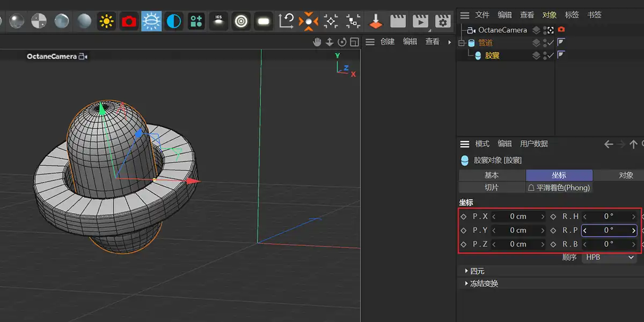Screen dimensions: 644x322
Task: Open the 顺序 HPB rotation order dropdown
Action: coord(609,258)
